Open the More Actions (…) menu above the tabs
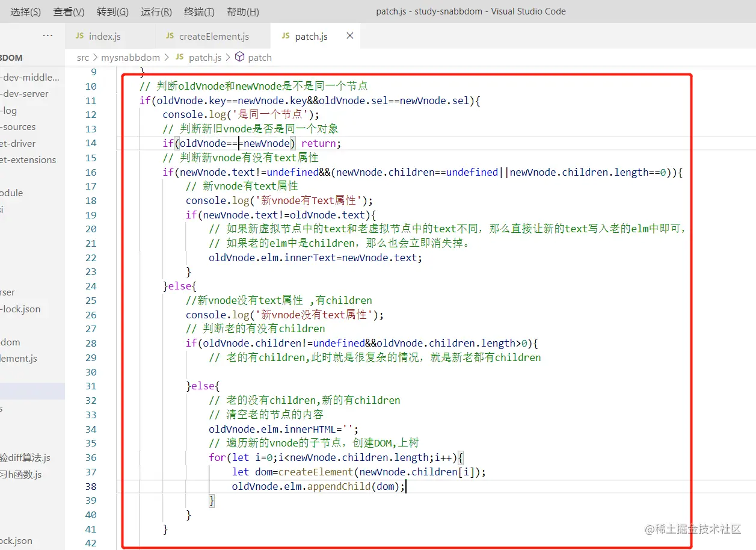Viewport: 756px width, 550px height. 48,36
